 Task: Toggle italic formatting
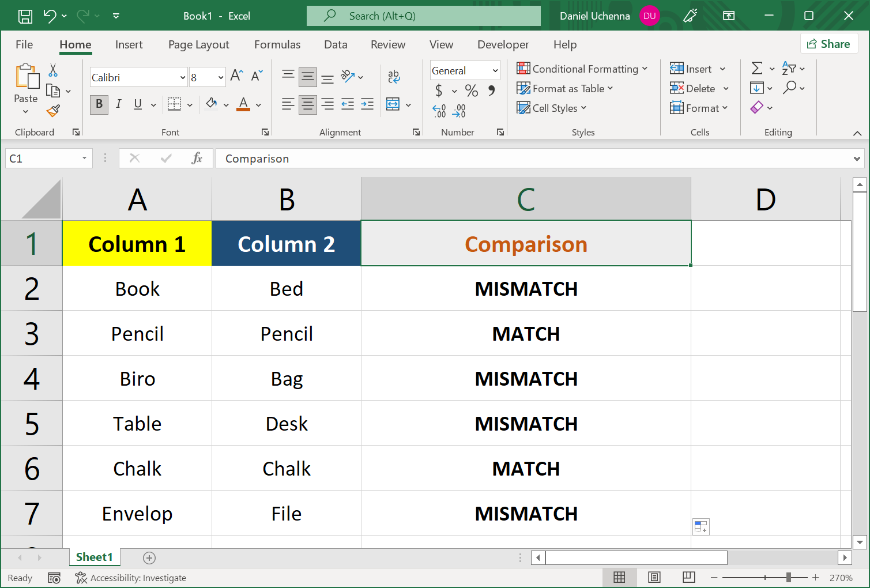pyautogui.click(x=119, y=104)
